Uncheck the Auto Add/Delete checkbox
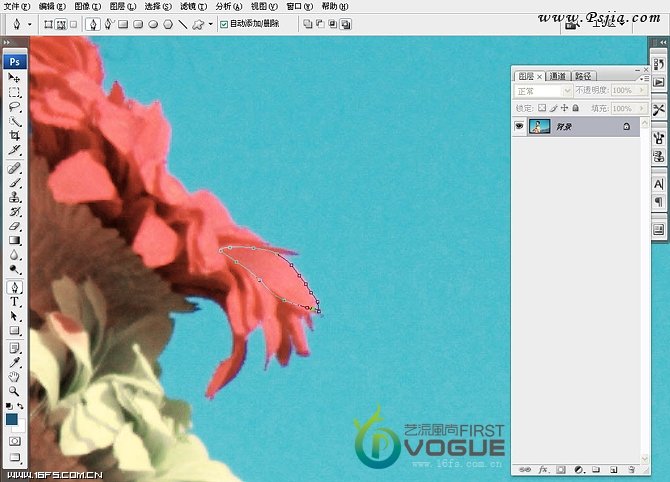 [224, 23]
